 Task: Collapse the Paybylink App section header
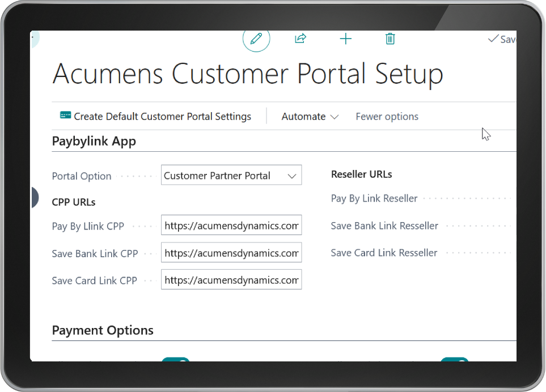(x=94, y=141)
